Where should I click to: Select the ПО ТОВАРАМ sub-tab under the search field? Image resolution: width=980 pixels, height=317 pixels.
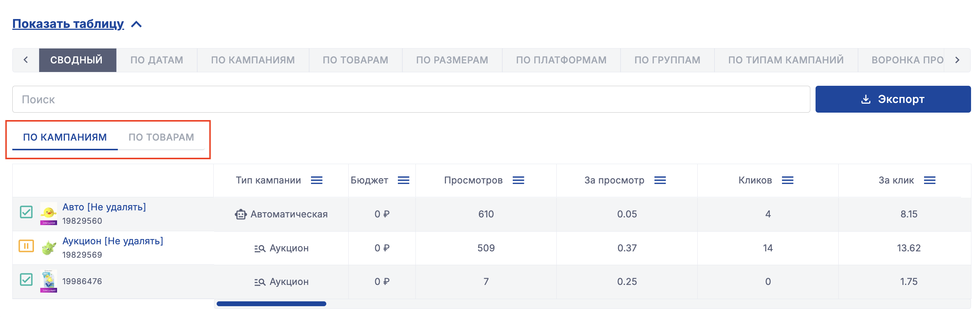click(x=161, y=137)
